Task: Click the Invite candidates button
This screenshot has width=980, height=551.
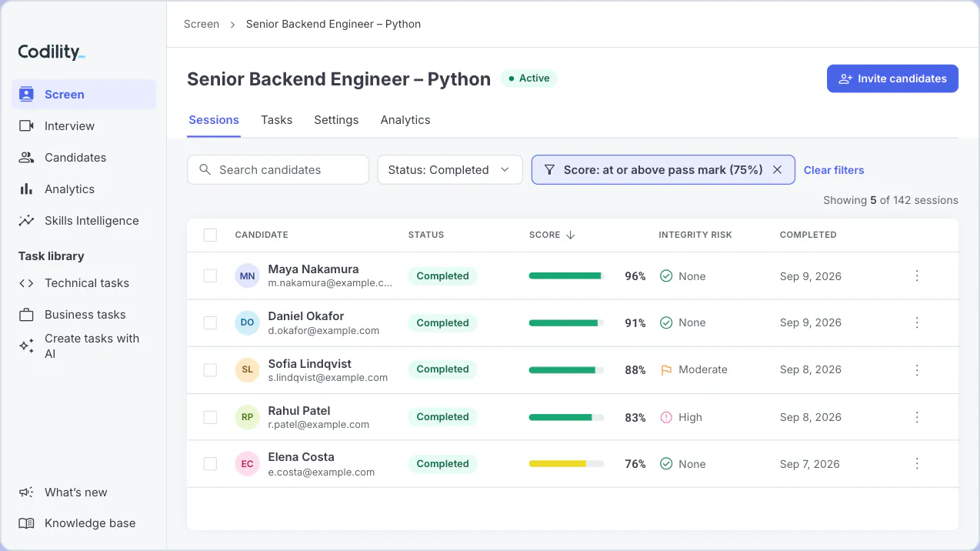Action: (892, 78)
